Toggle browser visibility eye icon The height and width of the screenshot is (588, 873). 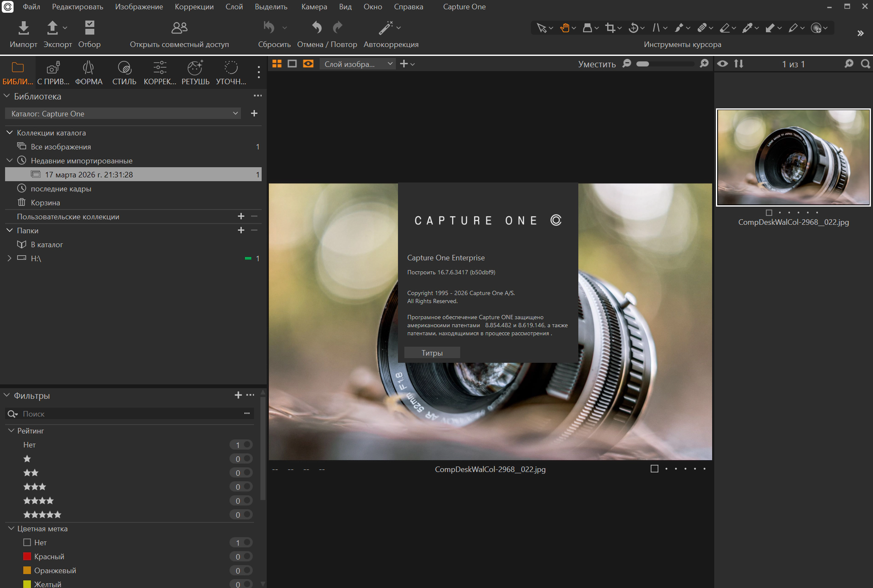tap(723, 64)
